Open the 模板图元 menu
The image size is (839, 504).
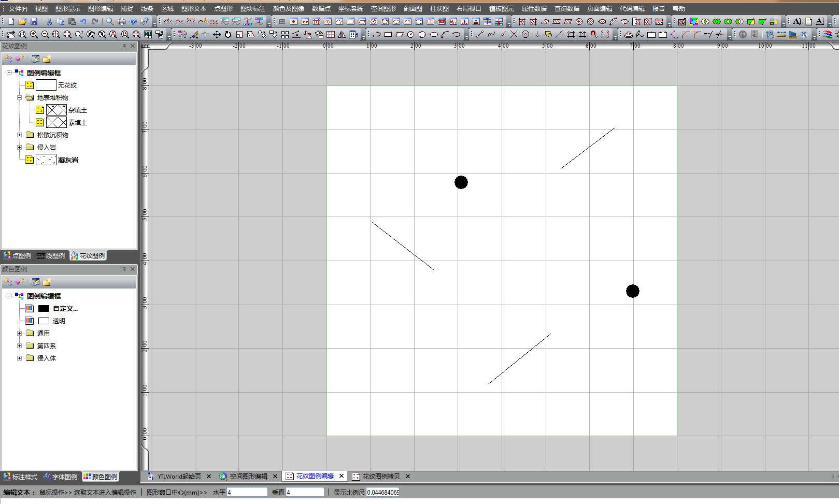tap(502, 9)
